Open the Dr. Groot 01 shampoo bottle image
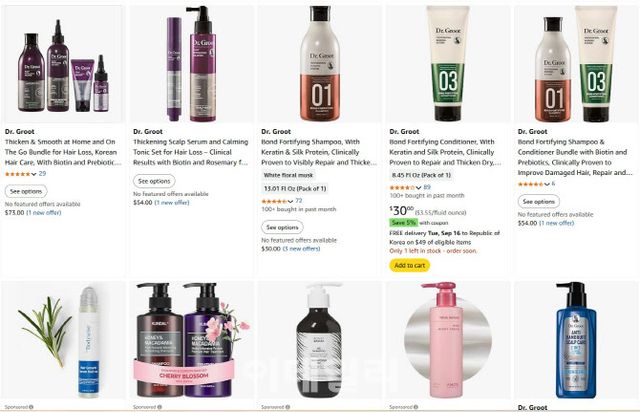 pos(320,64)
